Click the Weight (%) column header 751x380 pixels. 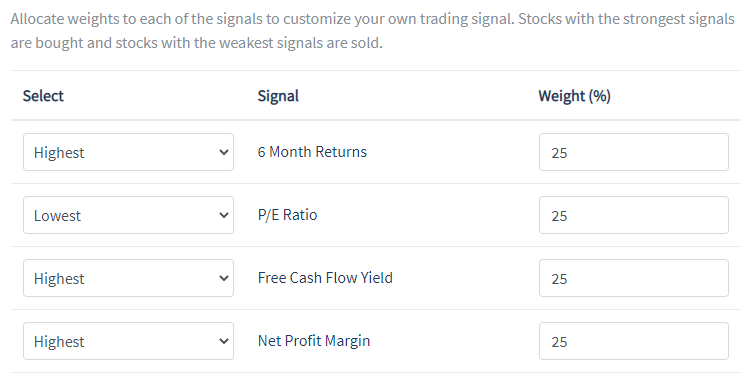(x=574, y=96)
